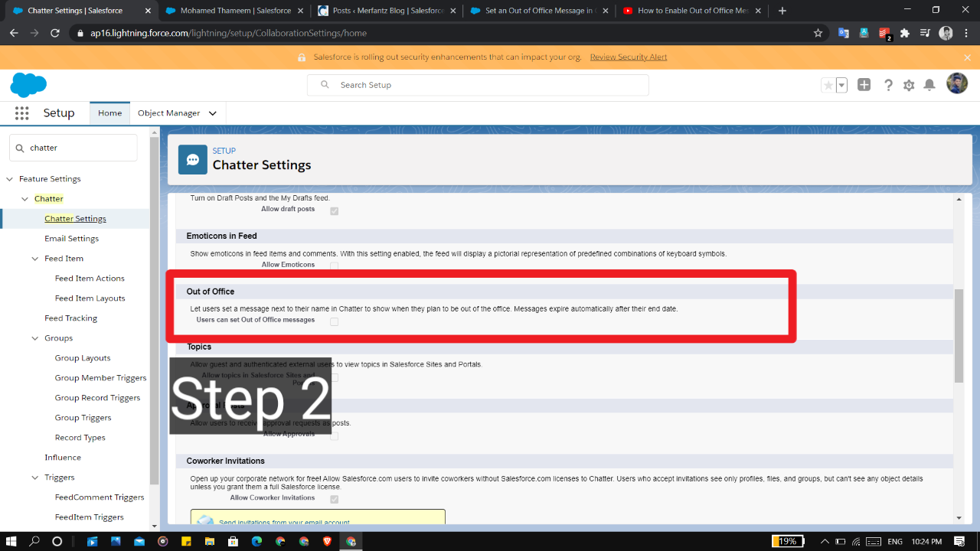Open Group Layouts in the sidebar
This screenshot has height=551, width=980.
pos(83,358)
